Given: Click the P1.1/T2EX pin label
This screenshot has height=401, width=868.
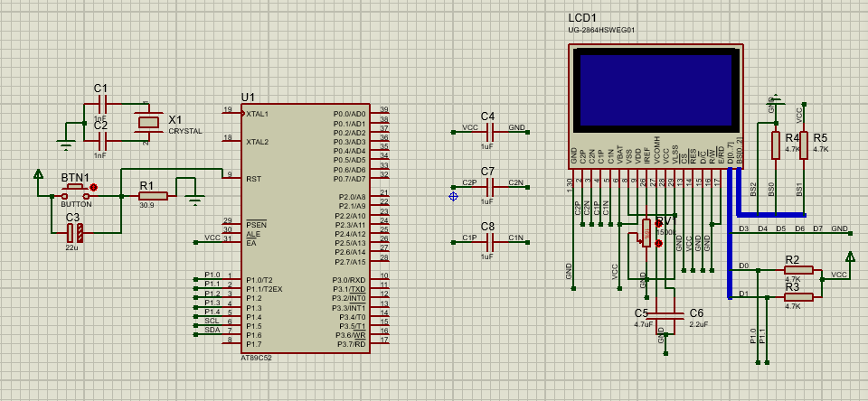Looking at the screenshot, I should pyautogui.click(x=264, y=289).
